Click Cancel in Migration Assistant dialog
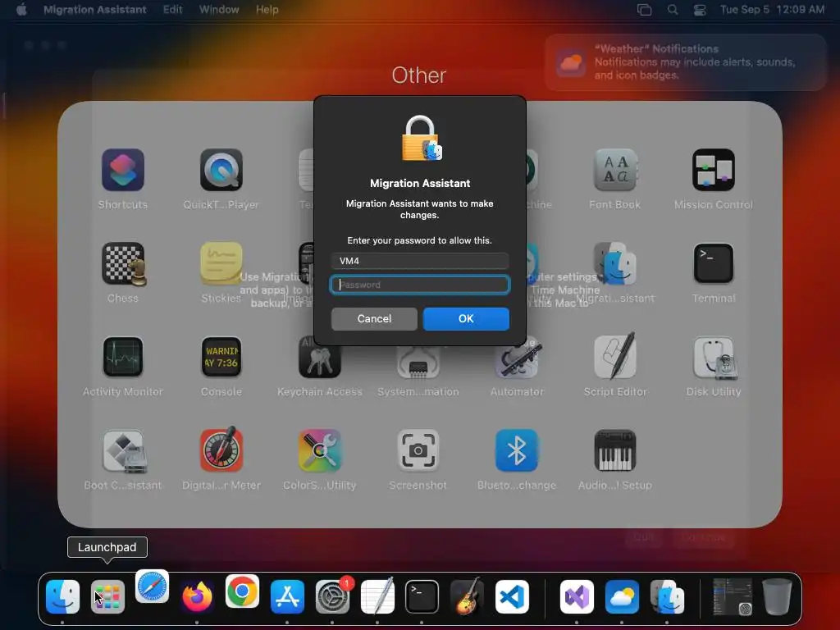840x630 pixels. [374, 319]
